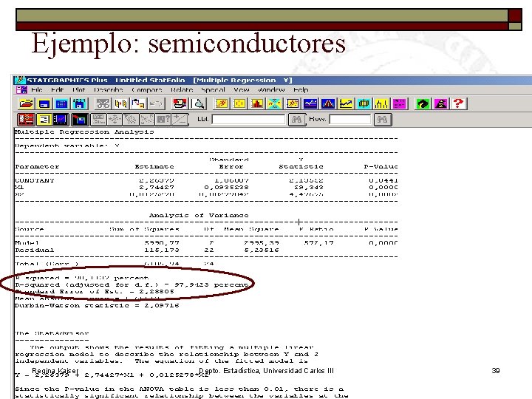Select the 'Multiple Regression Analysis' heading
Image resolution: width=532 pixels, height=399 pixels.
(x=84, y=132)
